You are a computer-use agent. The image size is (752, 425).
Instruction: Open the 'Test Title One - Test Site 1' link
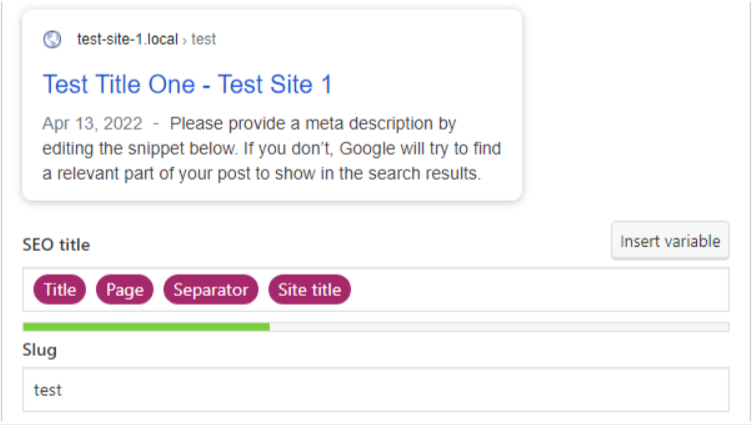[x=187, y=84]
